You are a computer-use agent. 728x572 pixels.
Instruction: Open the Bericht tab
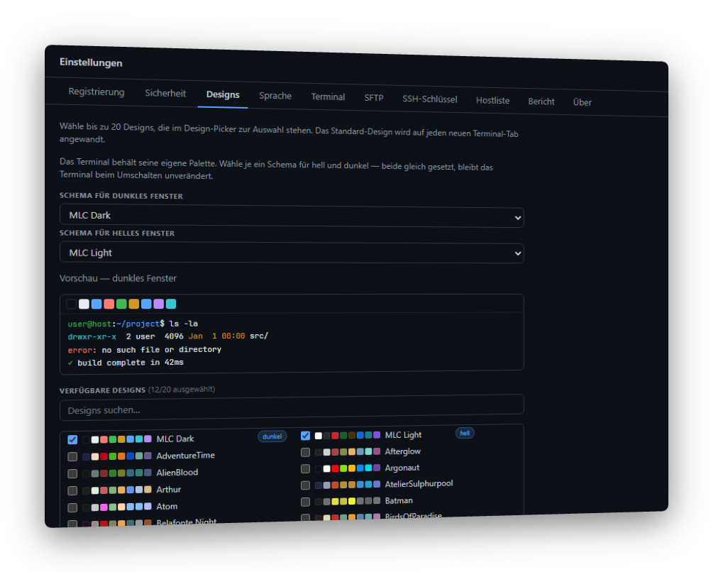point(541,101)
